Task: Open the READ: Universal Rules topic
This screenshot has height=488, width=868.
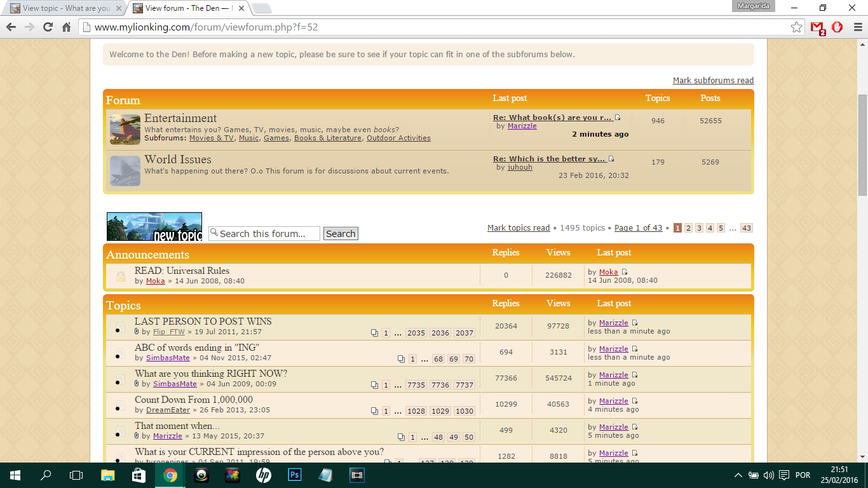Action: [x=182, y=271]
